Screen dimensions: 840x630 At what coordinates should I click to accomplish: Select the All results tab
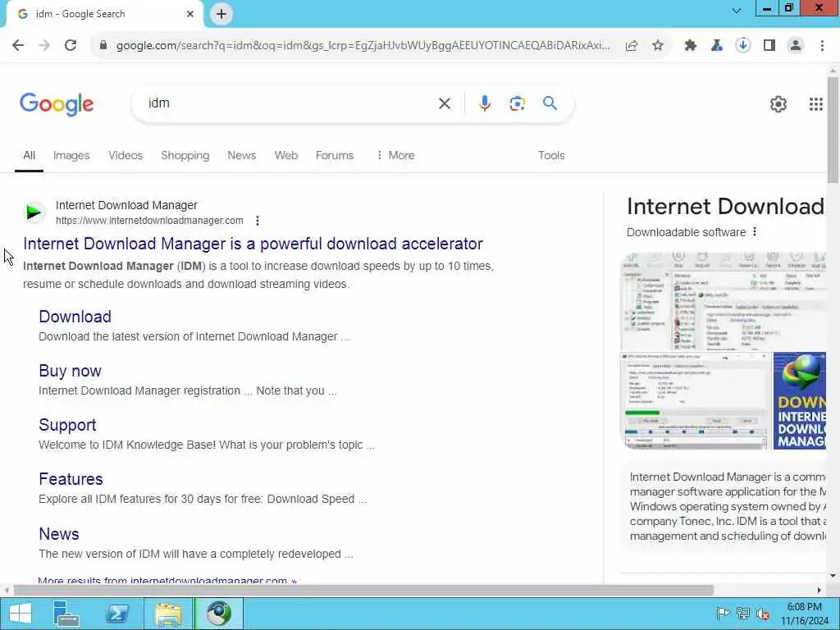tap(29, 155)
